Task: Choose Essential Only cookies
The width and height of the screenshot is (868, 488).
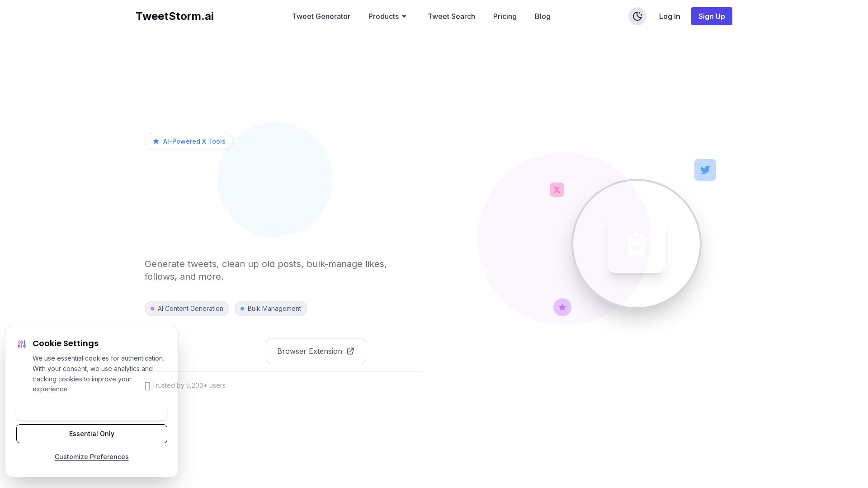Action: click(x=92, y=434)
